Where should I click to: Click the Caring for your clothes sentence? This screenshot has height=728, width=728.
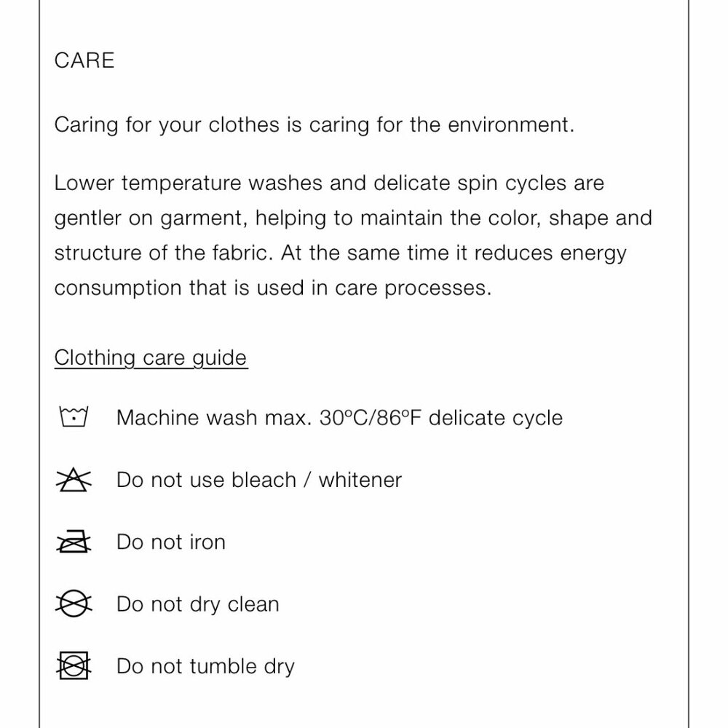pos(314,125)
